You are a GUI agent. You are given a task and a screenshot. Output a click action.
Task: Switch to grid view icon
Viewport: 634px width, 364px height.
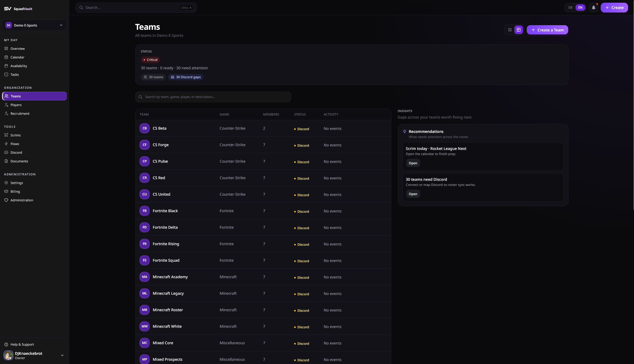click(510, 30)
